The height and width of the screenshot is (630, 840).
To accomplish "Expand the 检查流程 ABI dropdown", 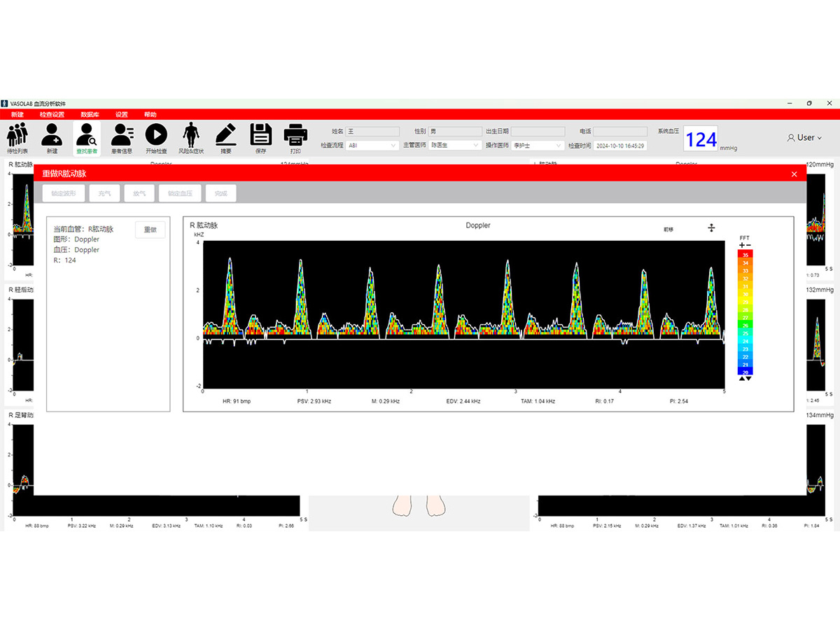I will click(372, 146).
